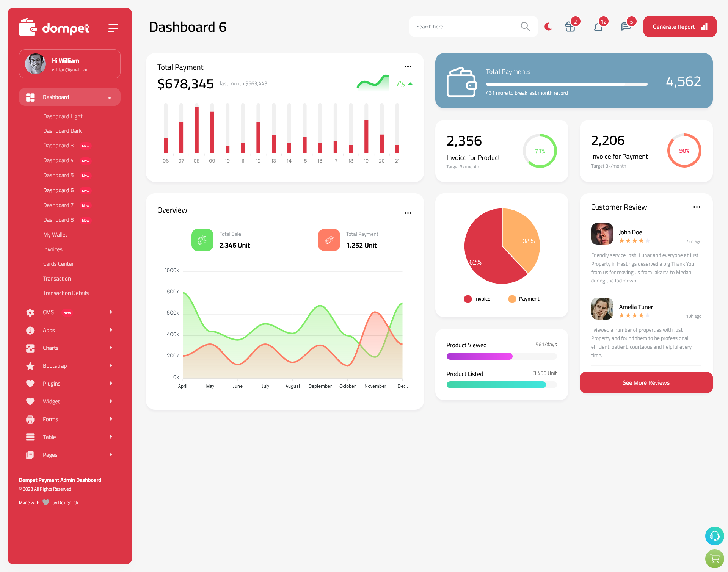The width and height of the screenshot is (728, 572).
Task: Click the apps grid icon in sidebar
Action: 30,97
